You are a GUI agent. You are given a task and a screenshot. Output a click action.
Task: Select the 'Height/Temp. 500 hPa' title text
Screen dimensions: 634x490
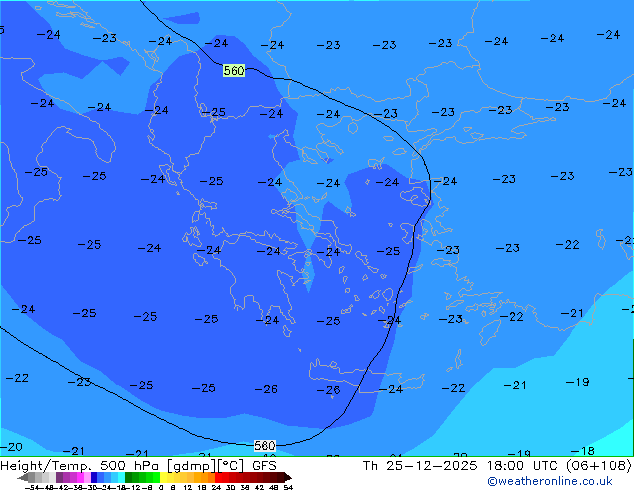pos(81,466)
